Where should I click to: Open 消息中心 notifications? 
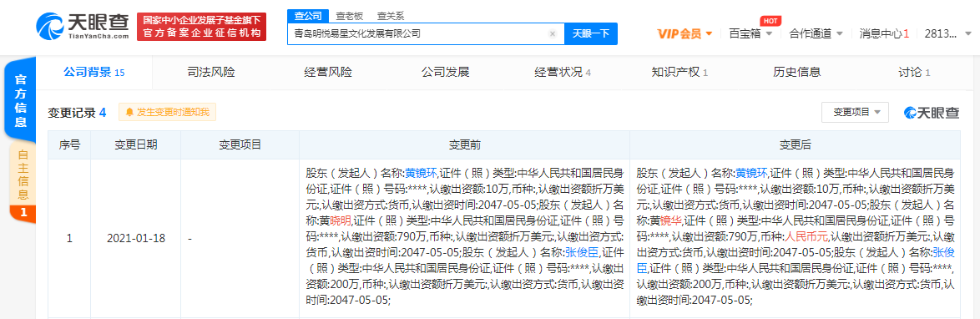pos(884,33)
